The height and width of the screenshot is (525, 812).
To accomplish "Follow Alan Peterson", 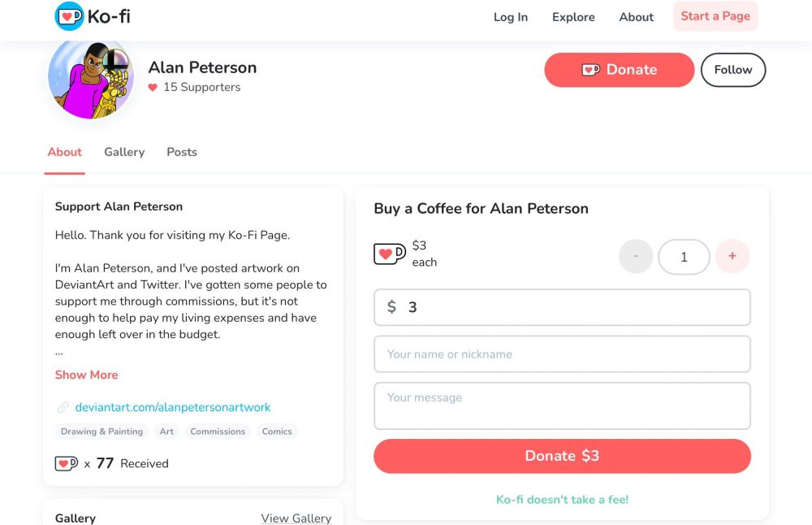I will point(732,70).
